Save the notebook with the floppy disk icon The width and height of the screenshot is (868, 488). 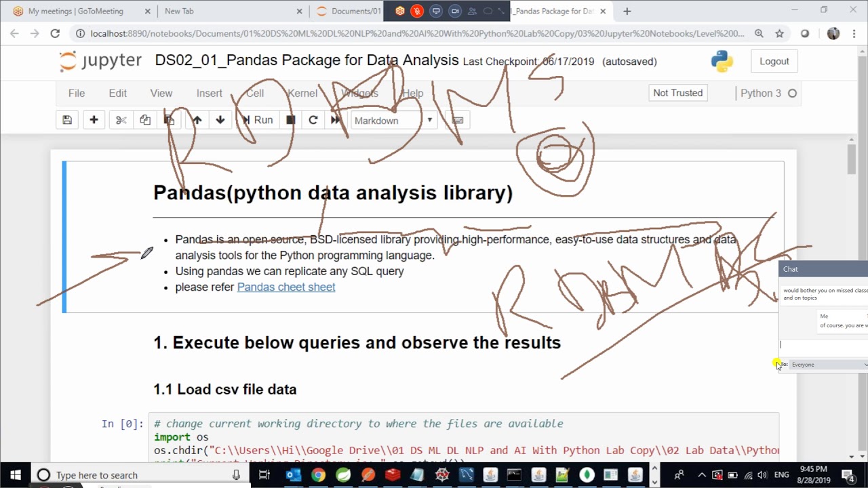[x=67, y=120]
